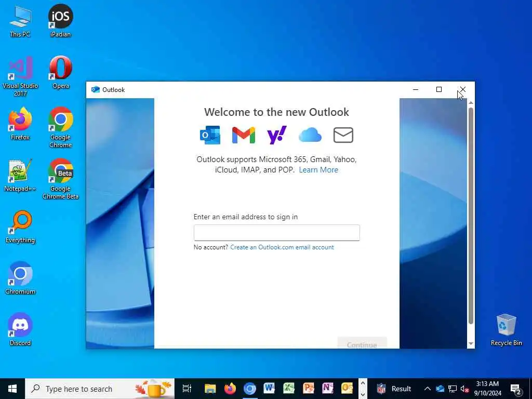Open This PC desktop icon

pyautogui.click(x=20, y=21)
